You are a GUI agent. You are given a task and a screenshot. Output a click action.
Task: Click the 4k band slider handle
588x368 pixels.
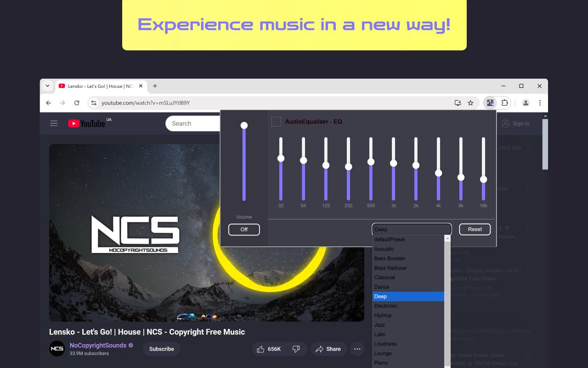[438, 173]
